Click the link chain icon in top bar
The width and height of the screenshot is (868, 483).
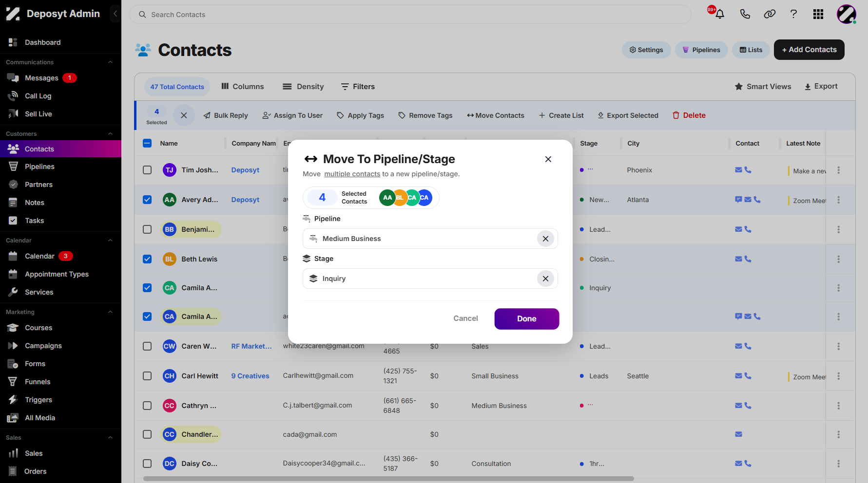tap(770, 14)
